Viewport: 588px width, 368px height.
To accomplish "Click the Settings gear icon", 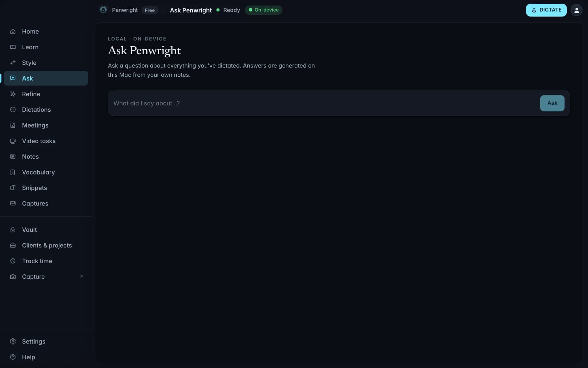I will click(13, 341).
